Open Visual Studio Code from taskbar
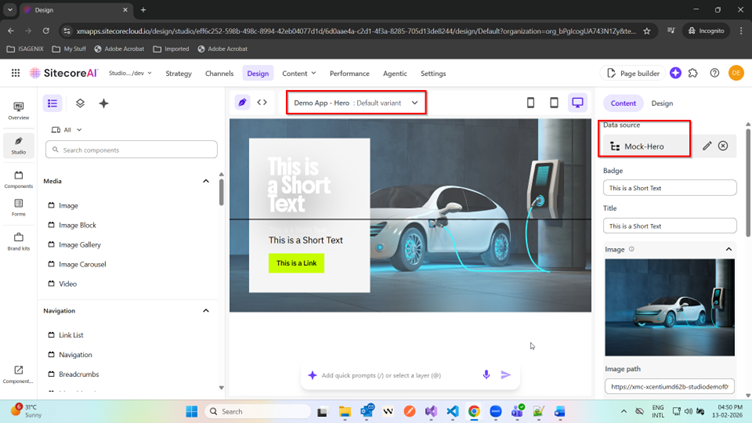The image size is (752, 423). [x=452, y=411]
